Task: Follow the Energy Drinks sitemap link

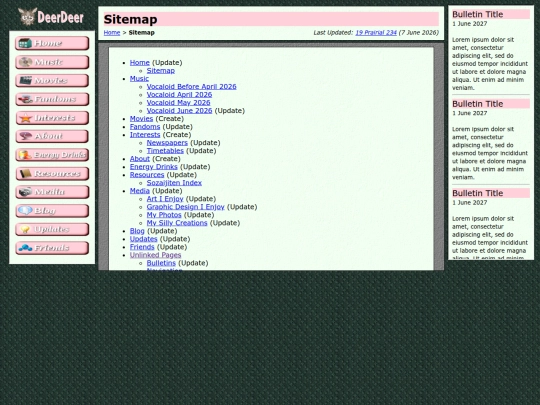Action: 154,167
